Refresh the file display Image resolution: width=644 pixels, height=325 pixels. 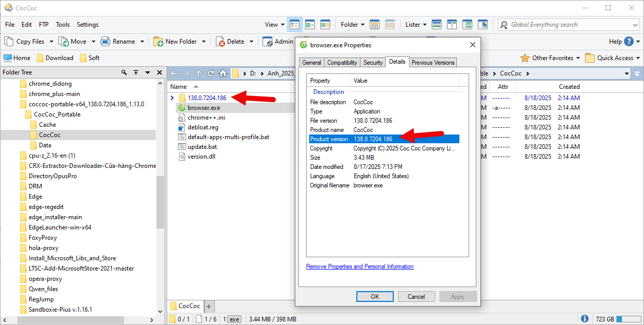click(211, 73)
